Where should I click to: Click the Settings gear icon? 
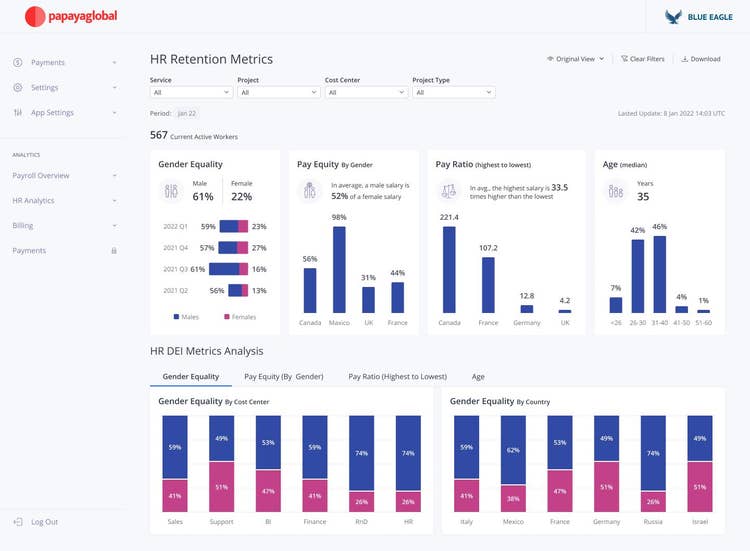[18, 88]
